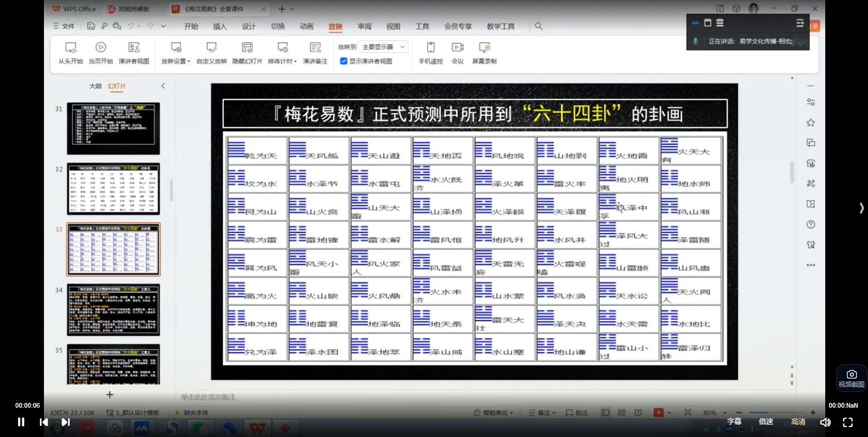
Task: Open 智能美化 dropdown in status bar
Action: 493,412
